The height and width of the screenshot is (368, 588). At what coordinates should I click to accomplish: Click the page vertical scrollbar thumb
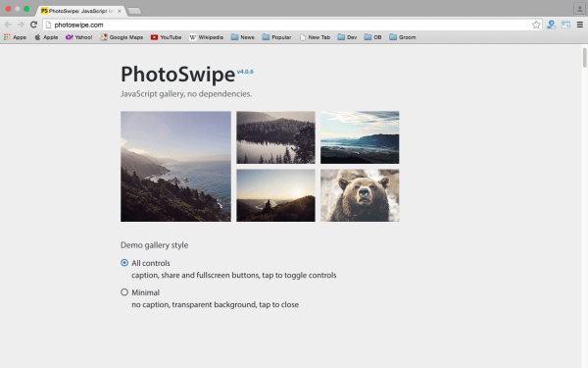tap(584, 58)
